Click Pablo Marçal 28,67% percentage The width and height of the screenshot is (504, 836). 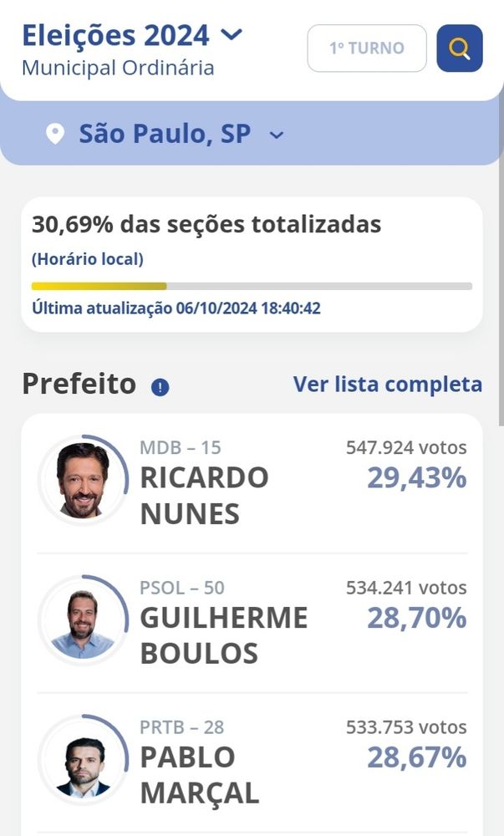click(416, 757)
